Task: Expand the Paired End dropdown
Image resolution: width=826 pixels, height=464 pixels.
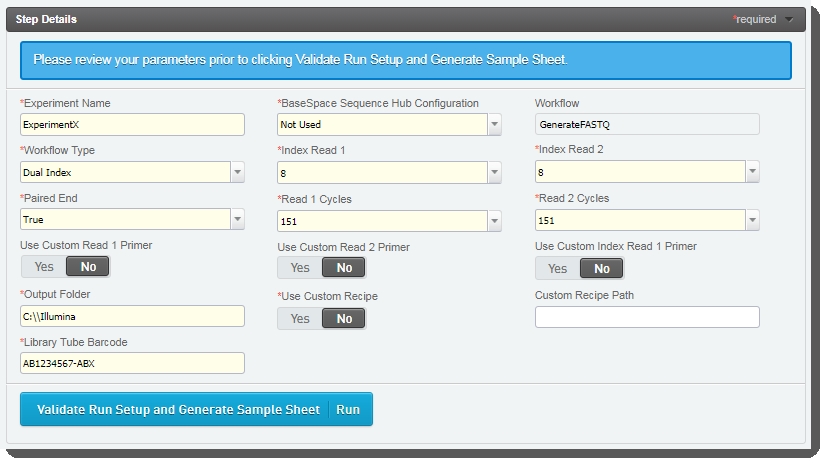Action: 237,219
